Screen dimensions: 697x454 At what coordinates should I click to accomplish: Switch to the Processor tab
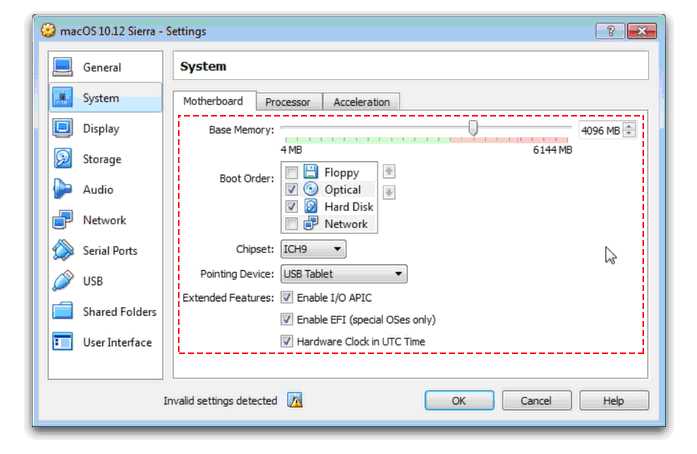click(288, 102)
